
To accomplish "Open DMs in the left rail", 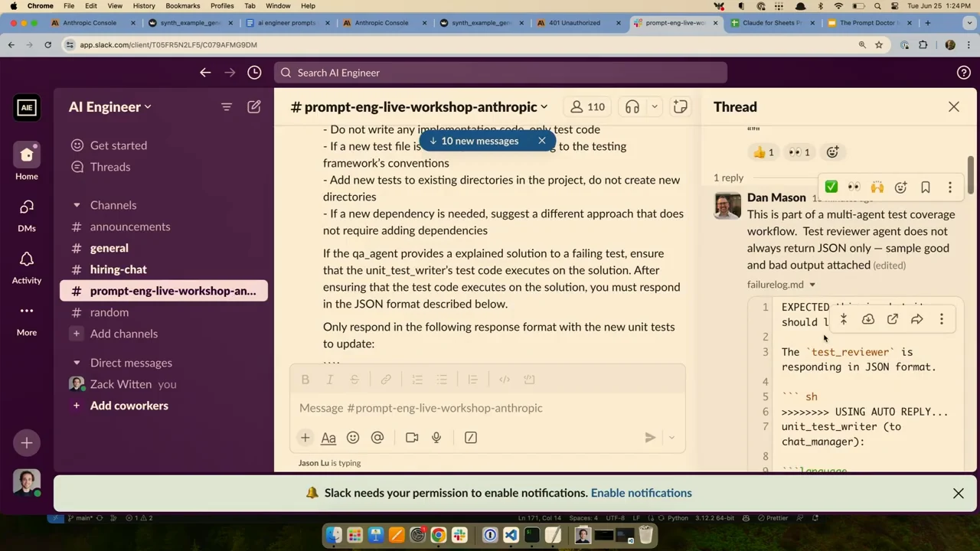I will click(27, 214).
